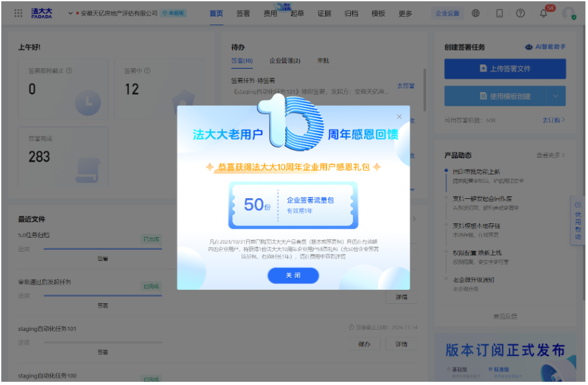This screenshot has width=588, height=385.
Task: Open the 签署完成 card showing 283
Action: 63,158
